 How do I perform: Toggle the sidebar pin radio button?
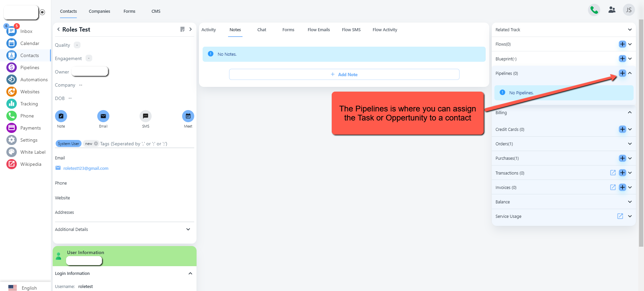pyautogui.click(x=42, y=12)
